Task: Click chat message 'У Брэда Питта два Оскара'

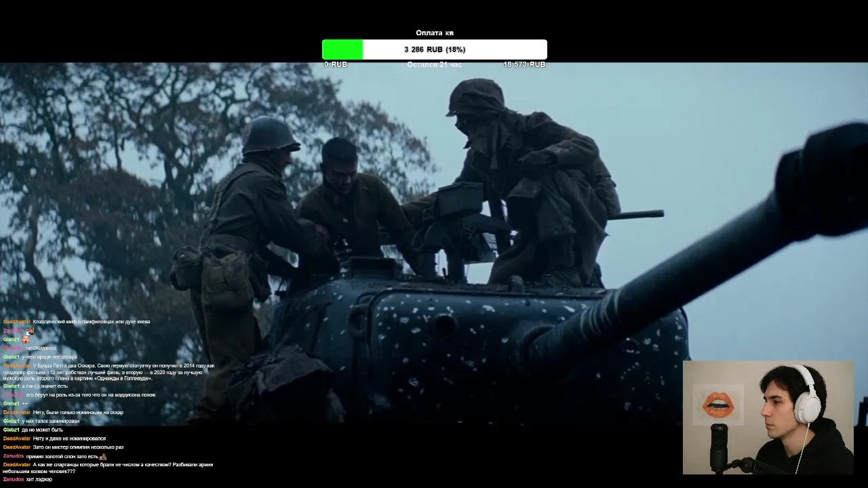Action: pos(108,371)
